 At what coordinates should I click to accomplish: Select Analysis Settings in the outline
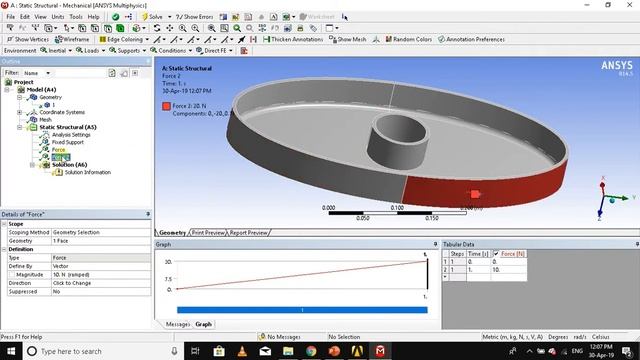coord(71,135)
